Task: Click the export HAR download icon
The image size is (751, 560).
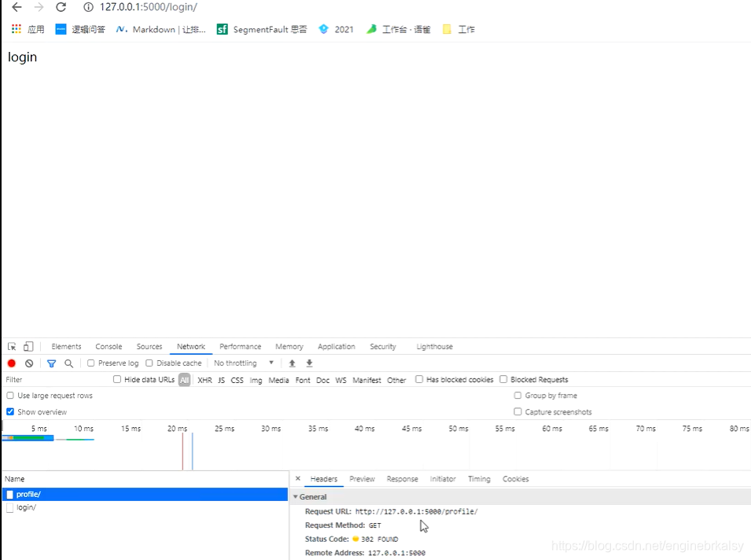Action: click(x=309, y=363)
